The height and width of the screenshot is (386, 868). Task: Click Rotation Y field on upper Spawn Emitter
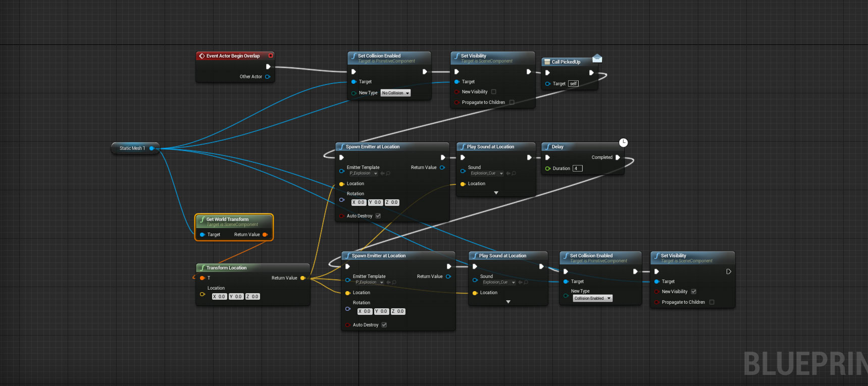tap(375, 202)
